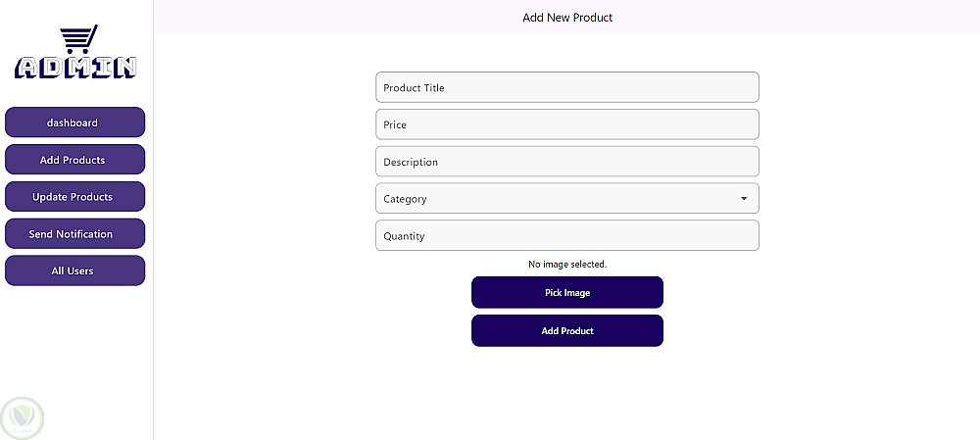The image size is (980, 440).
Task: Click into the Price input
Action: (x=566, y=124)
